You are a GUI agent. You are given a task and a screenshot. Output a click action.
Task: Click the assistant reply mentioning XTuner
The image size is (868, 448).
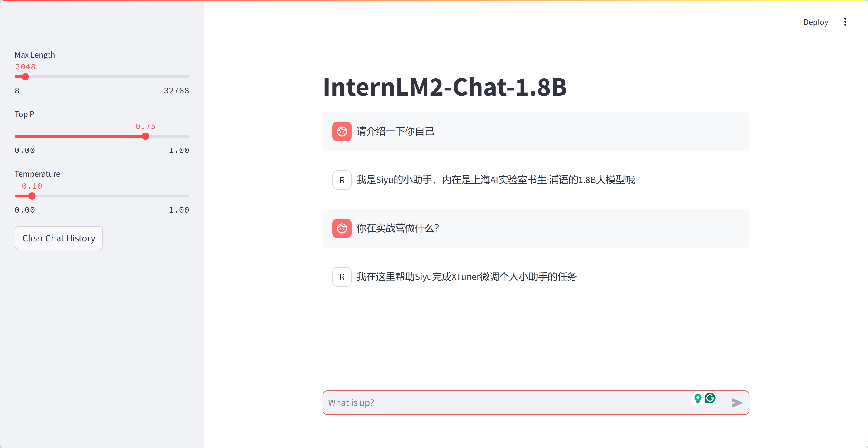click(466, 277)
